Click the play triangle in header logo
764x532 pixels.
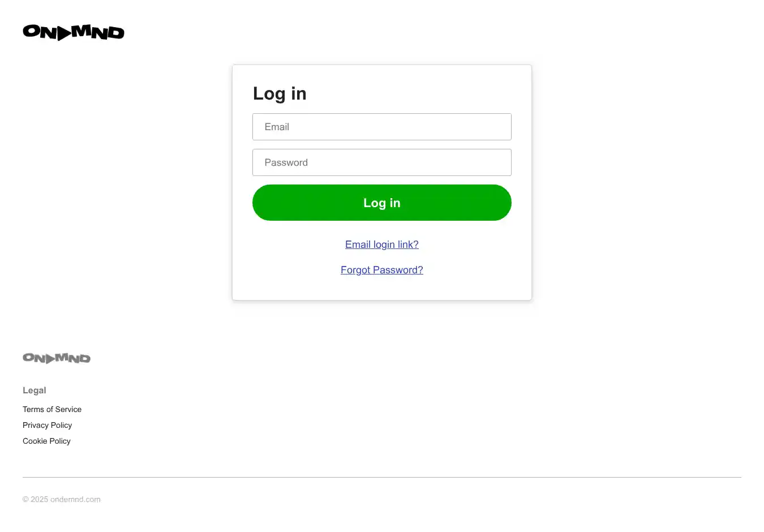[64, 33]
